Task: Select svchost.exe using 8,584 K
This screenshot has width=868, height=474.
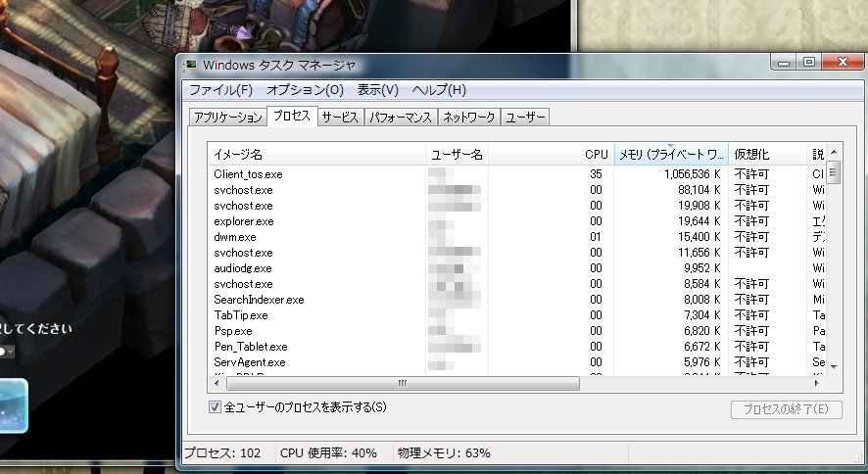Action: click(517, 284)
